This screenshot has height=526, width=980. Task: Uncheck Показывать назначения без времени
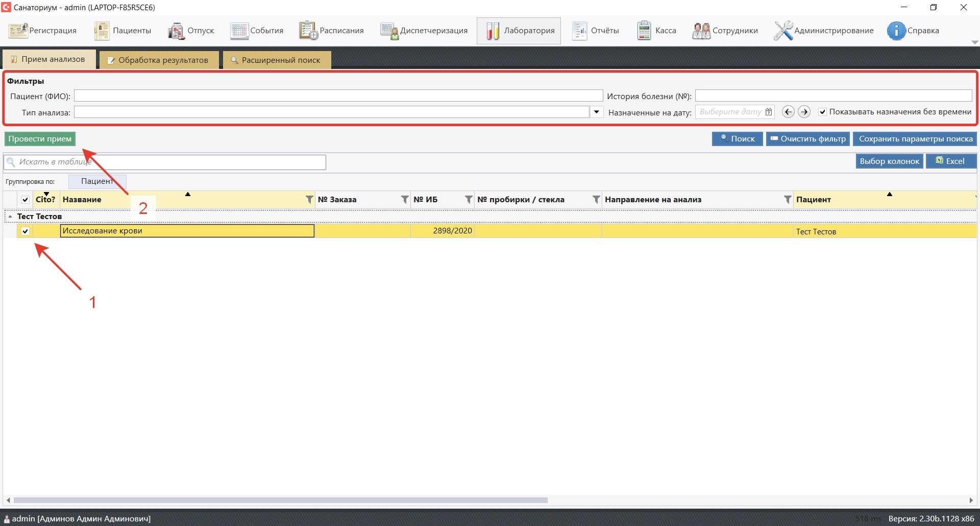[822, 112]
